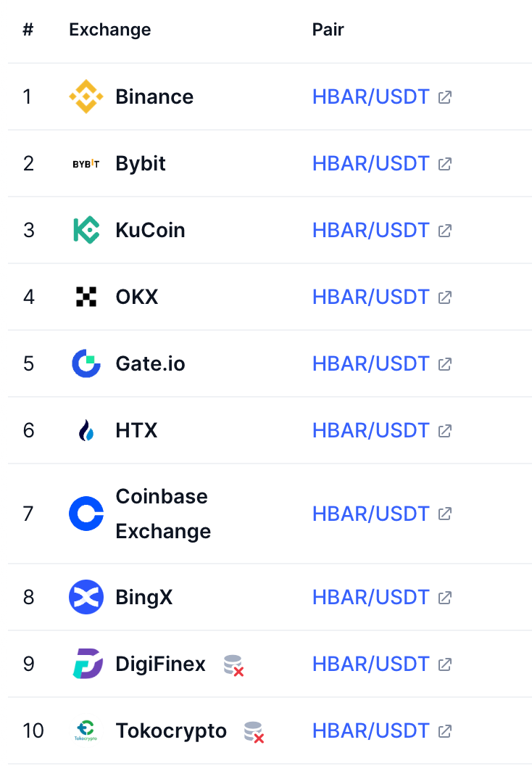Image resolution: width=532 pixels, height=766 pixels.
Task: Click the Binance exchange logo
Action: pyautogui.click(x=86, y=96)
